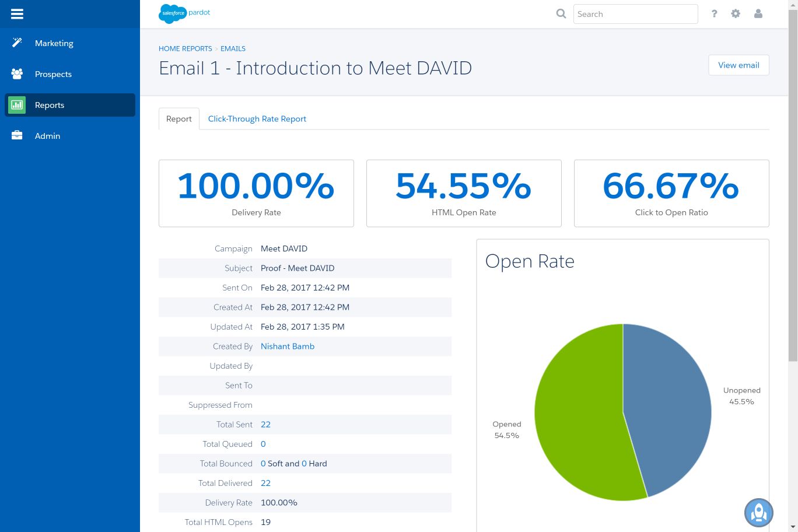The width and height of the screenshot is (798, 532).
Task: Open Nishant Bamb user link
Action: tap(288, 346)
